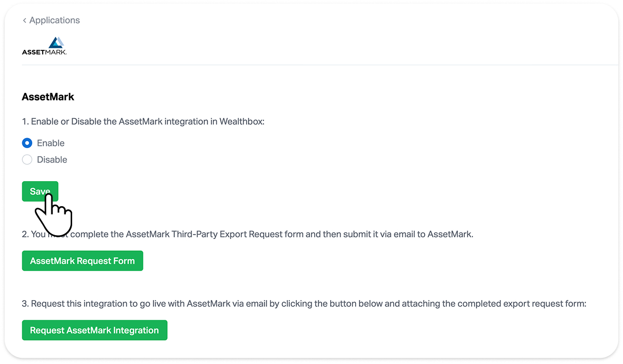Click the ASSETMARK wordmark under the logo
The image size is (623, 364).
44,51
